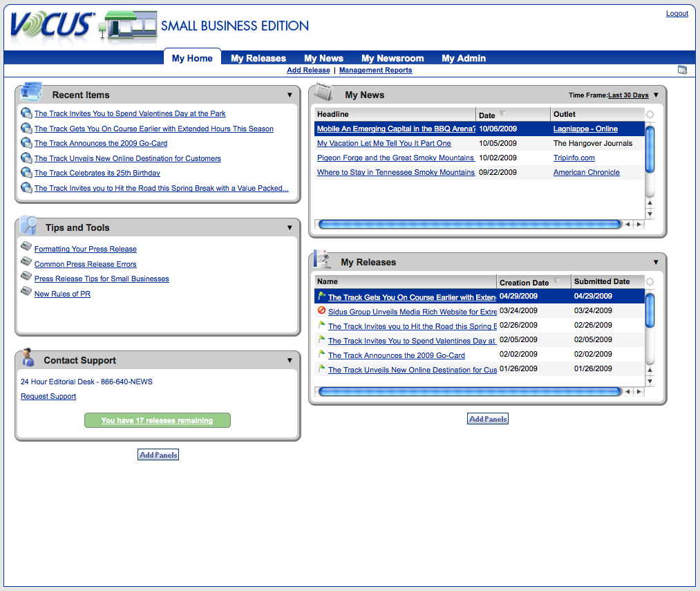The image size is (700, 591).
Task: Click the My News newspaper icon
Action: point(323,91)
